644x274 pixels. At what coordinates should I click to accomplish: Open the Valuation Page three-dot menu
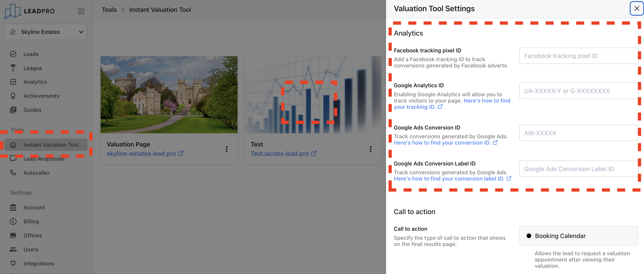point(227,149)
